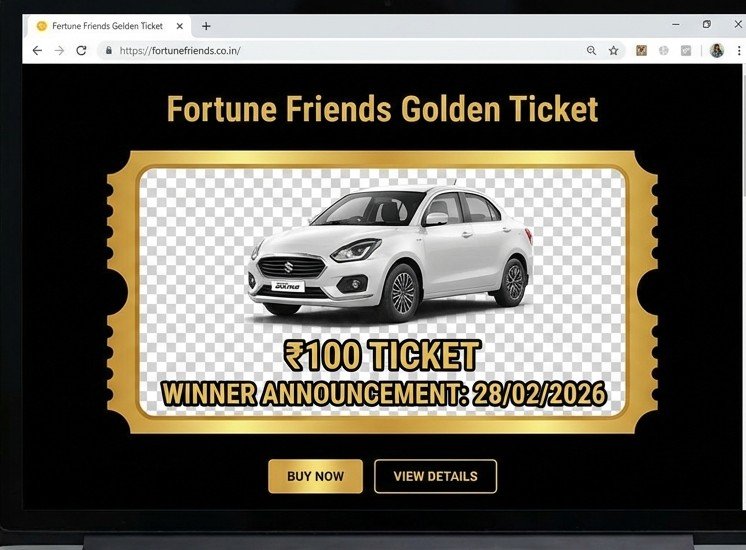Viewport: 746px width, 550px height.
Task: Close the Fortune Friends Golden Ticket tab
Action: point(179,26)
